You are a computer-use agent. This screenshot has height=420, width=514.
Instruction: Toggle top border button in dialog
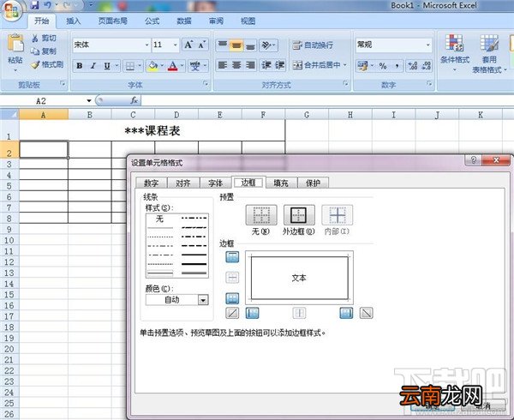(x=232, y=257)
